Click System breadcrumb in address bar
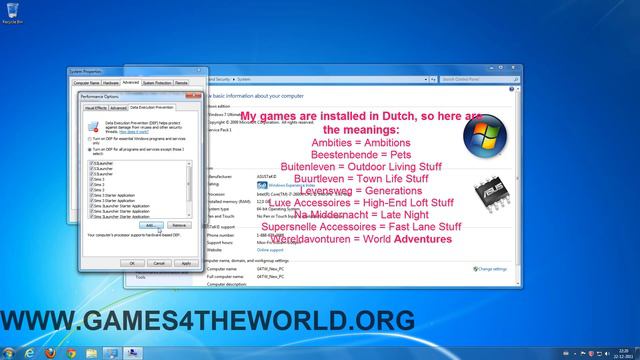Image resolution: width=640 pixels, height=360 pixels. [244, 79]
